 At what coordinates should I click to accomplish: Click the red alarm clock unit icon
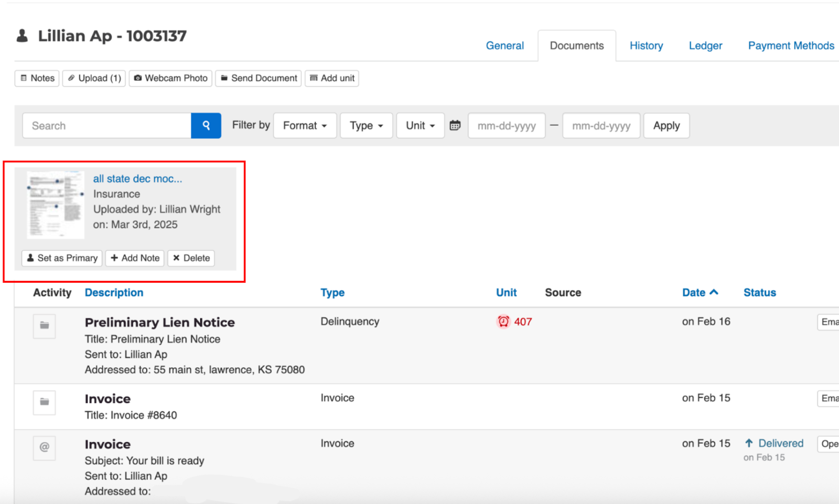coord(503,322)
